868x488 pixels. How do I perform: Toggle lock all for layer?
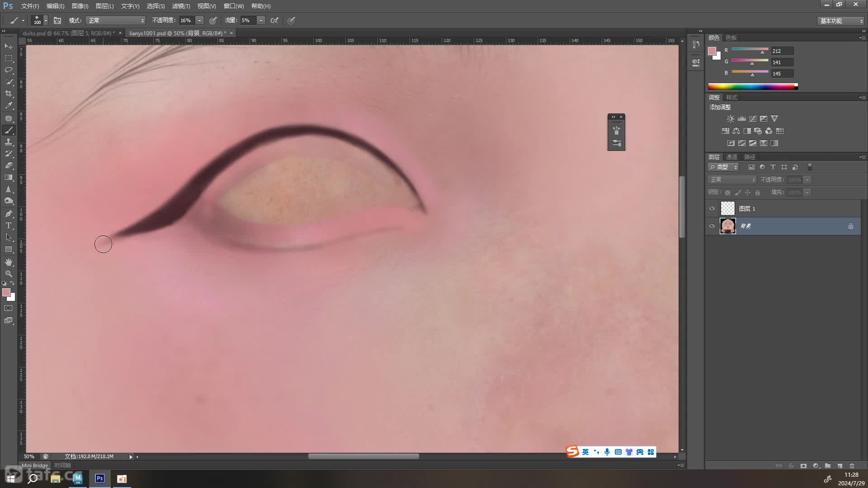pos(758,192)
